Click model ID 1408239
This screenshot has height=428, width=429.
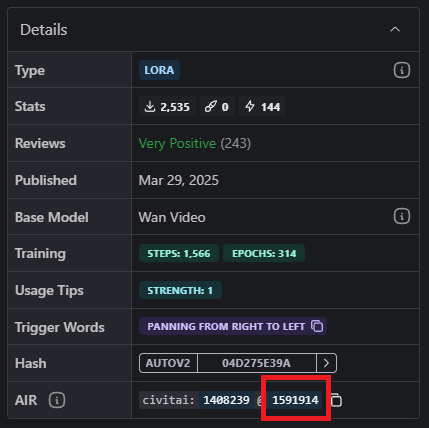point(226,400)
